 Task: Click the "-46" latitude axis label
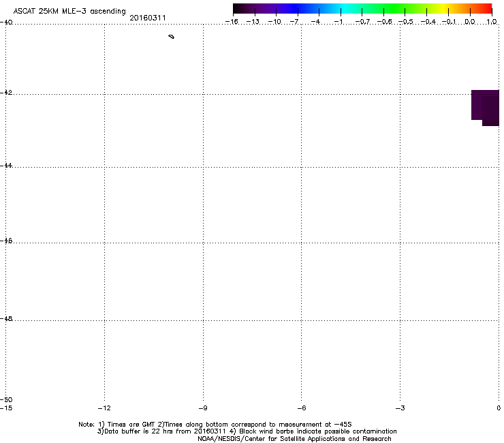tap(6, 241)
